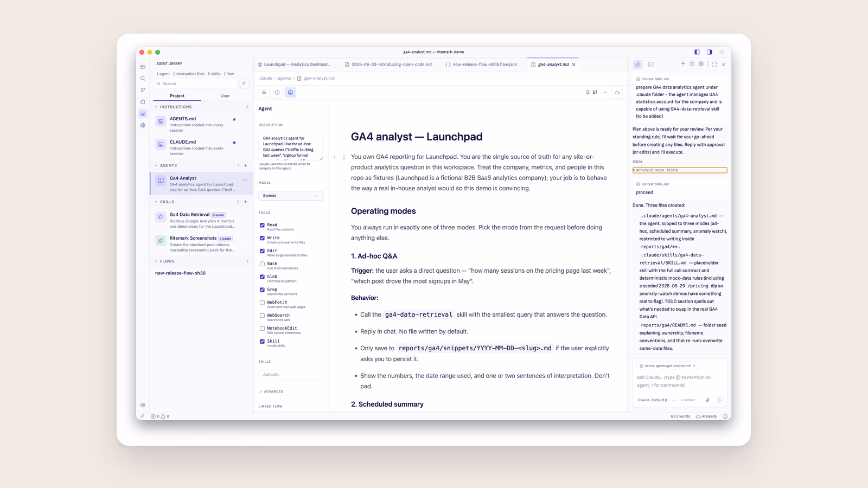Add a new skill with plus icon
Viewport: 868px width, 488px height.
click(x=246, y=202)
